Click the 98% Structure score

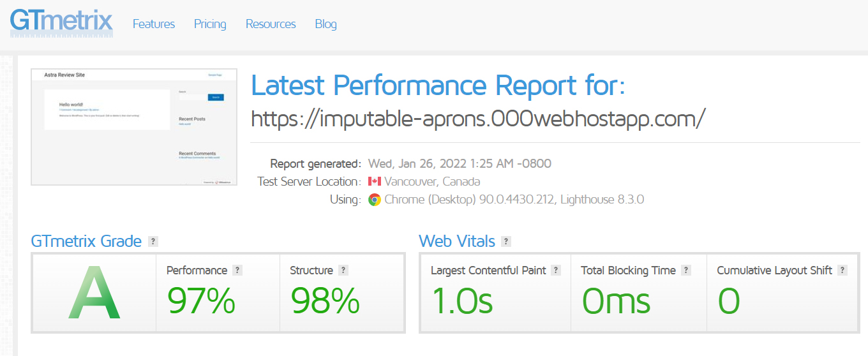click(325, 300)
